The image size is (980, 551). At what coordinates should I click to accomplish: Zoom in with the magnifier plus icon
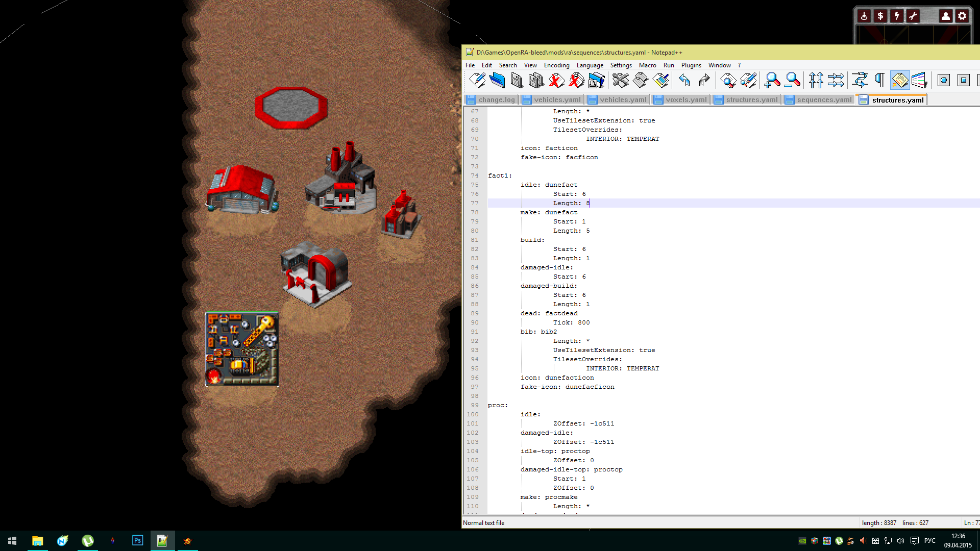[x=772, y=80]
